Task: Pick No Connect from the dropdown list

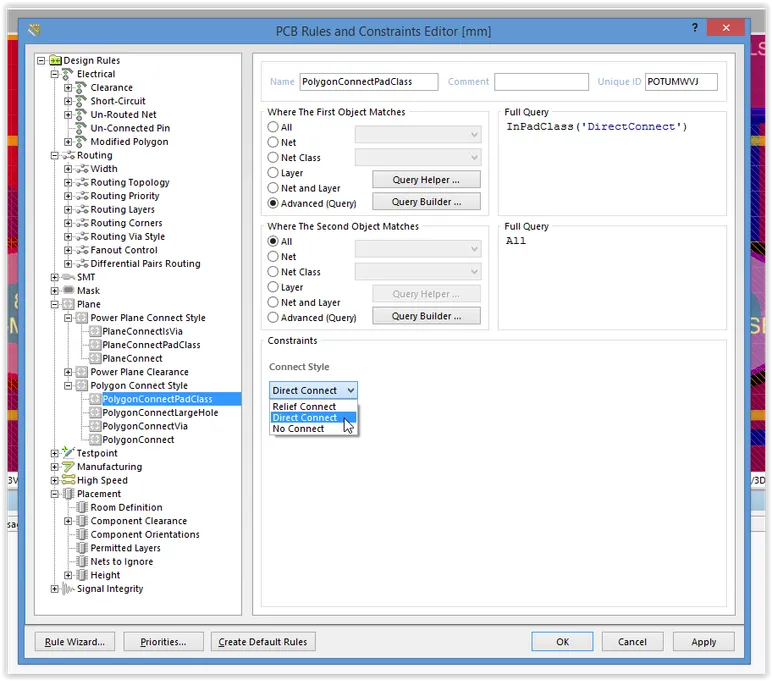Action: click(x=298, y=429)
